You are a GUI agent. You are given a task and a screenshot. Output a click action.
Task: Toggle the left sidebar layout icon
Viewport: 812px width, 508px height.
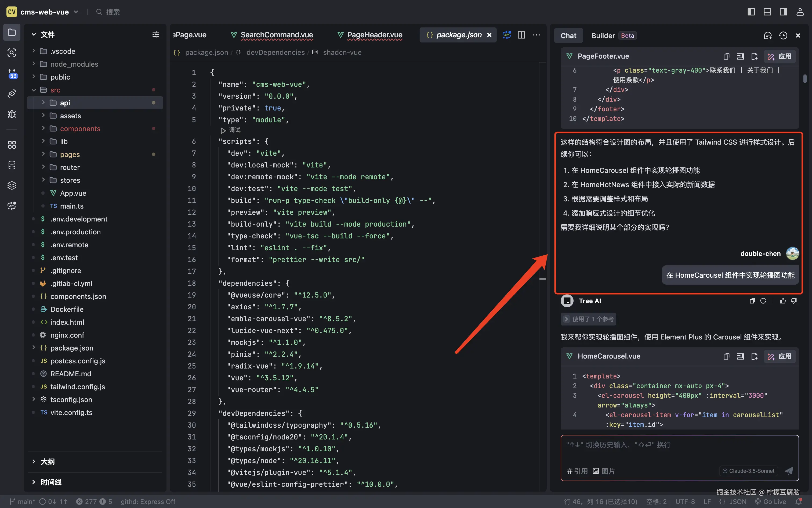[751, 12]
